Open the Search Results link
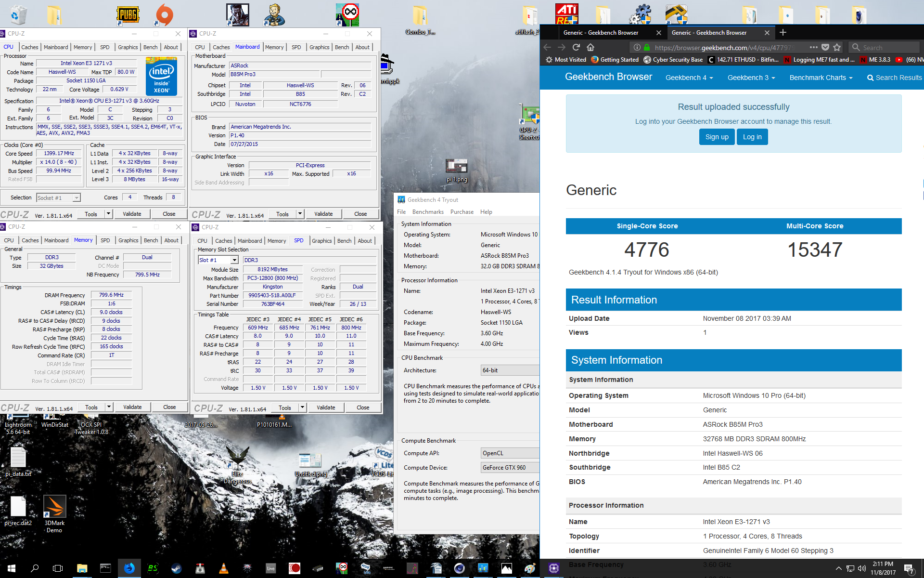Viewport: 924px width, 578px height. pyautogui.click(x=894, y=78)
